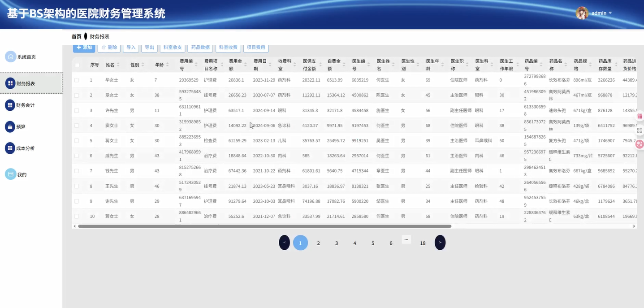Sort by 医生姓名 column arrows

393,65
